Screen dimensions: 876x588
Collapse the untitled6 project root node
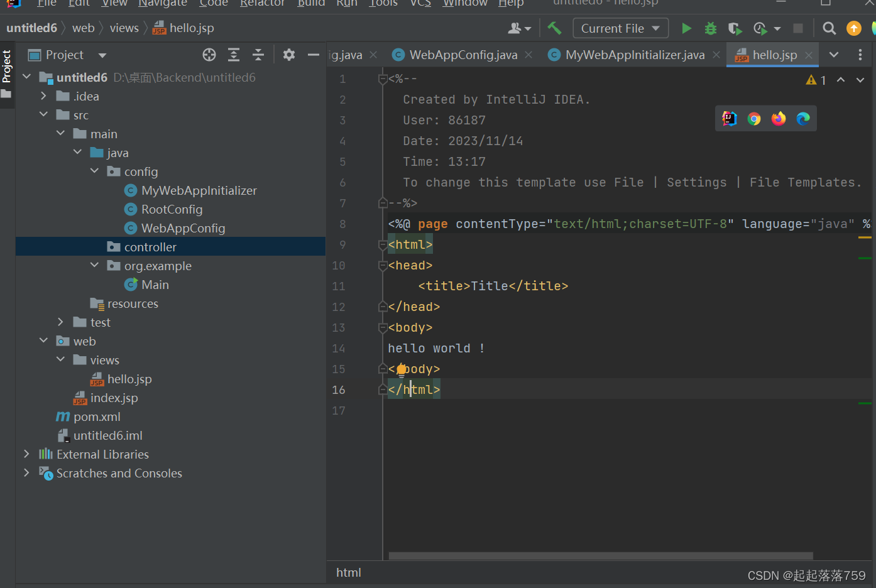26,77
